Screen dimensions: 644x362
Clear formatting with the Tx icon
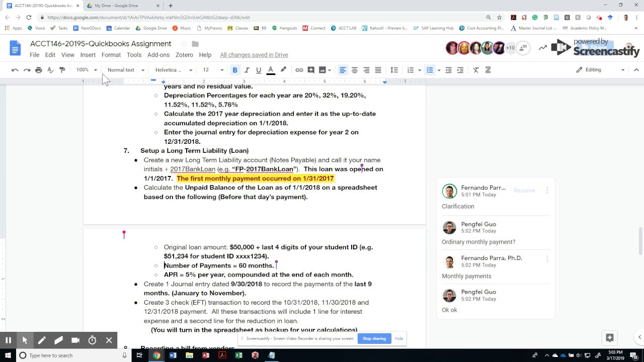click(476, 70)
